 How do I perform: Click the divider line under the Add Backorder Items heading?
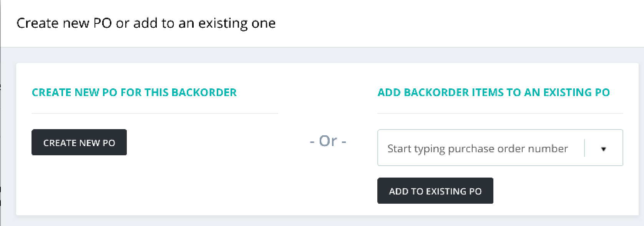click(x=500, y=113)
